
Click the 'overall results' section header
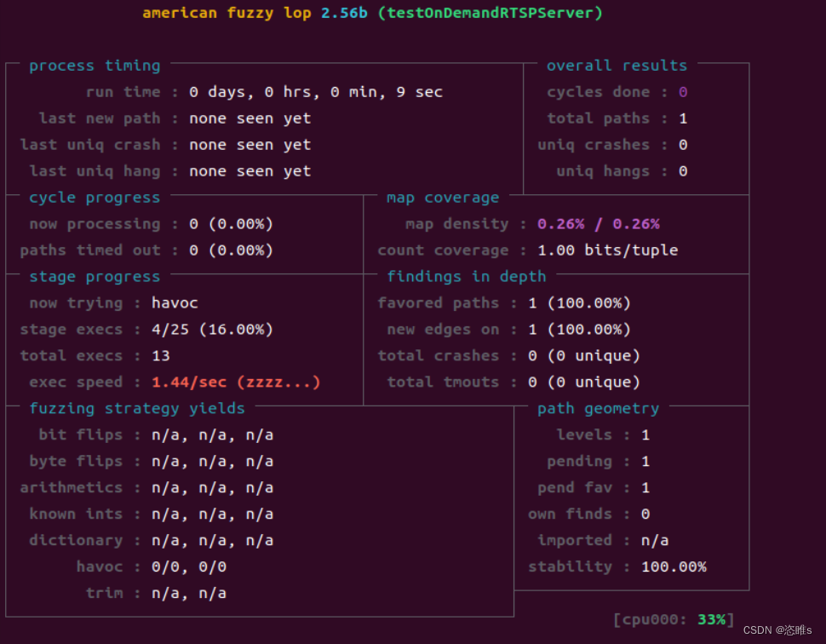click(x=617, y=66)
